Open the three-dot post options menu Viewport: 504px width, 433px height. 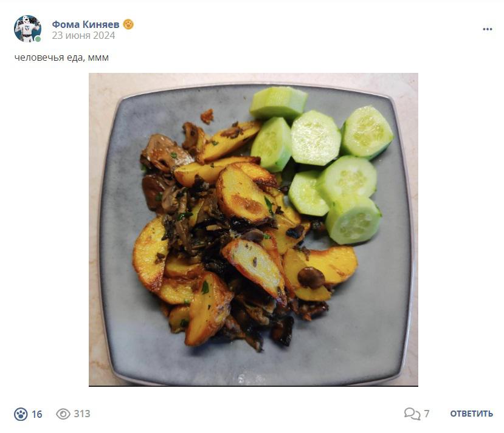[x=488, y=29]
